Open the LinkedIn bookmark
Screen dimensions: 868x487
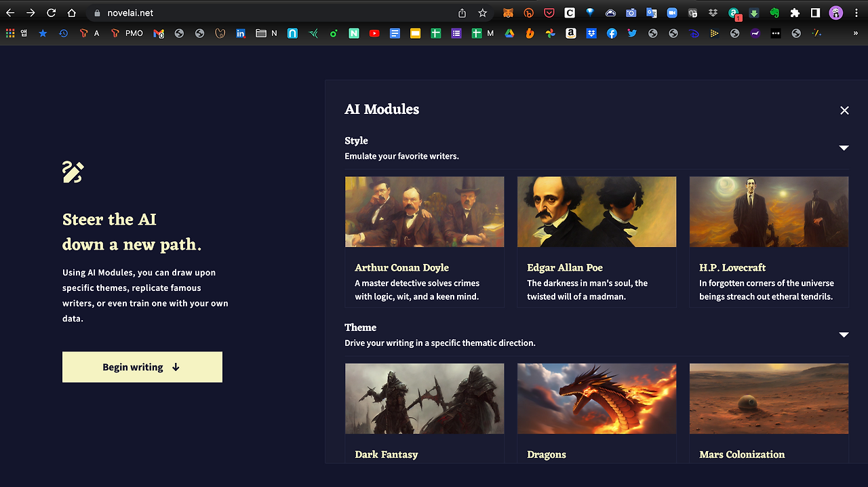click(x=240, y=33)
